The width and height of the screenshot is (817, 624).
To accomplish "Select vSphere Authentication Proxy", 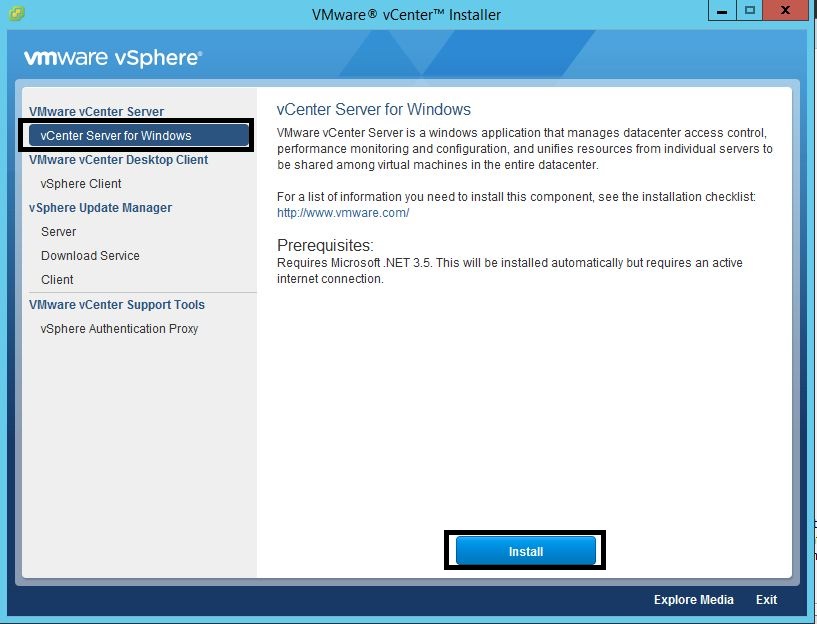I will (x=119, y=329).
